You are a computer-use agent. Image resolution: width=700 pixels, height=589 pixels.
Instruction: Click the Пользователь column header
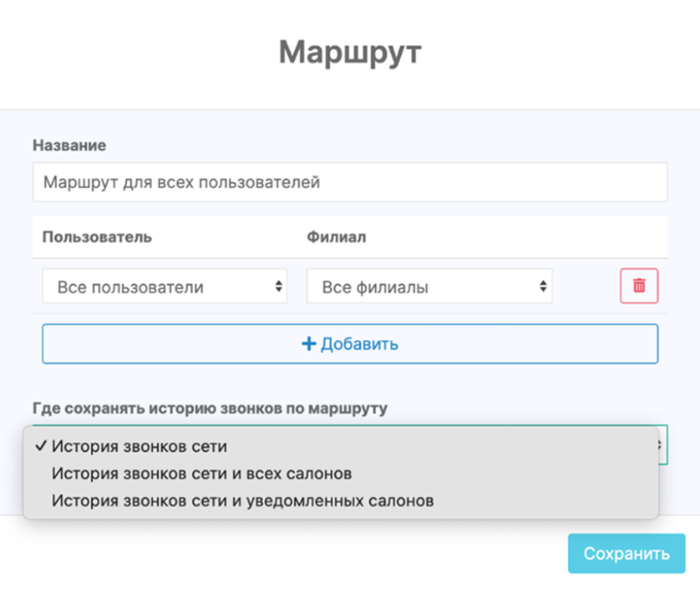point(97,236)
